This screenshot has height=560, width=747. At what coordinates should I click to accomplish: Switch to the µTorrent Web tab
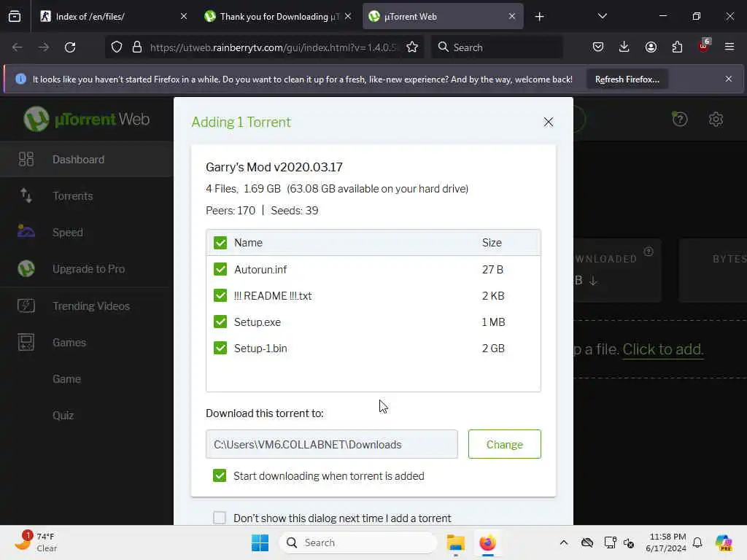click(443, 16)
